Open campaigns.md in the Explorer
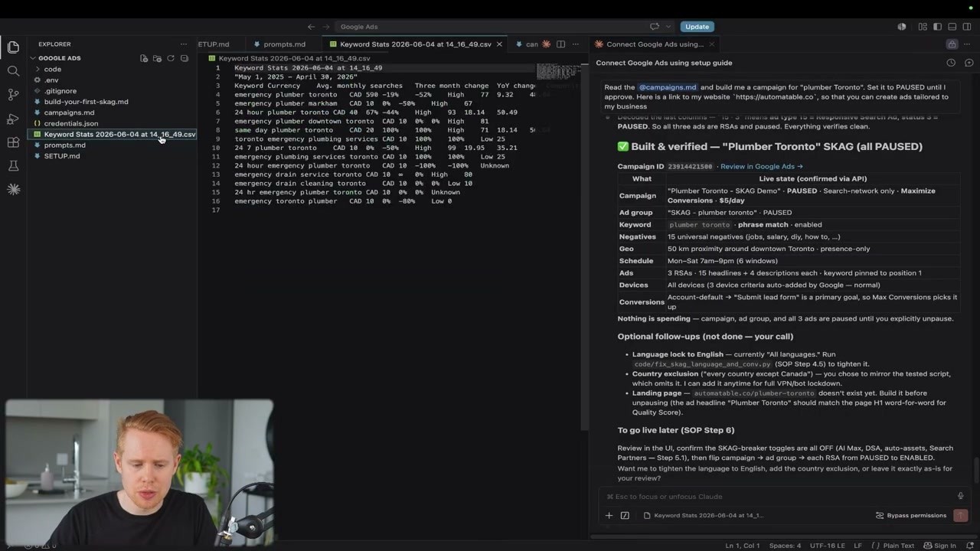980x551 pixels. 69,112
